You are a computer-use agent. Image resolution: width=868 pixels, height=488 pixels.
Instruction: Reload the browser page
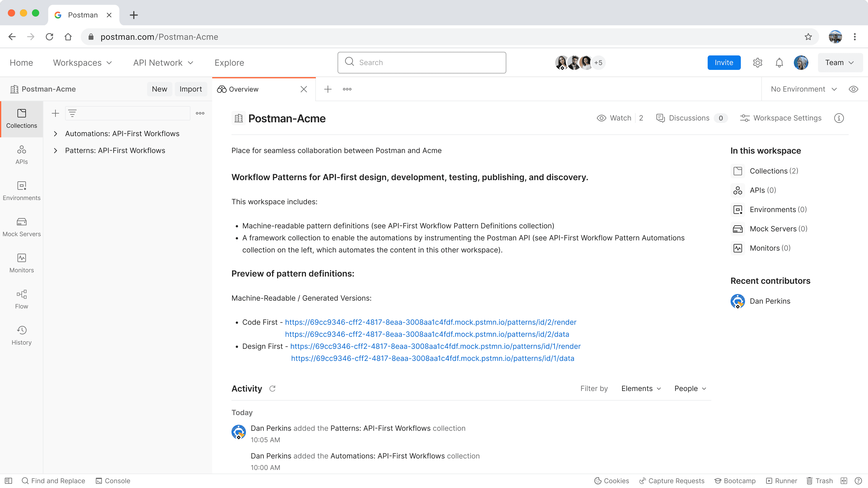pyautogui.click(x=49, y=37)
